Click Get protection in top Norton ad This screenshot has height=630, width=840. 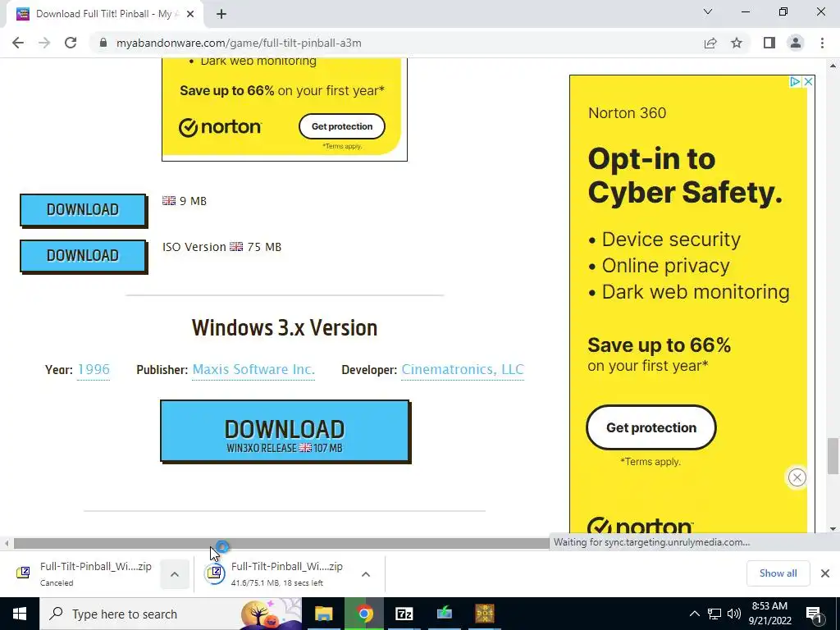[x=342, y=126]
